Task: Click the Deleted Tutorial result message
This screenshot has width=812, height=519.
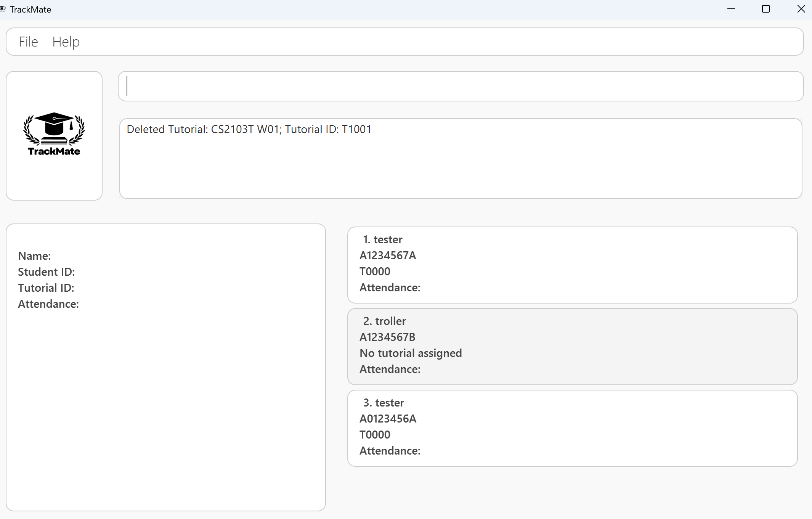Action: click(x=249, y=129)
